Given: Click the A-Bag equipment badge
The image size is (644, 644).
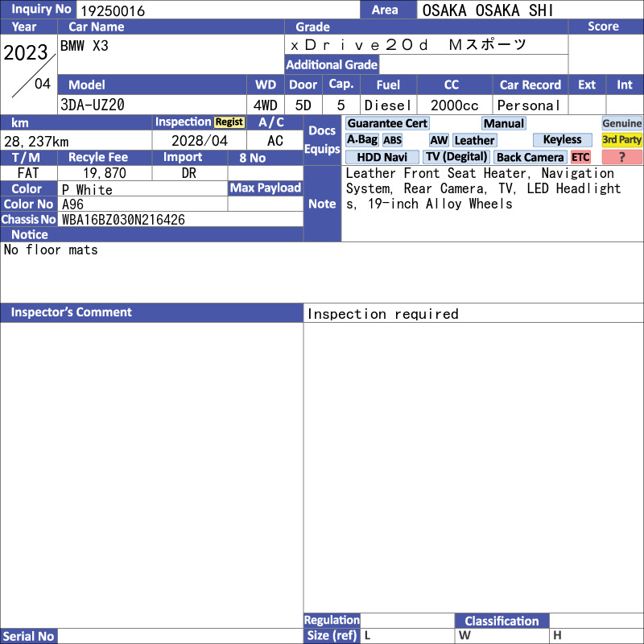Looking at the screenshot, I should point(361,140).
